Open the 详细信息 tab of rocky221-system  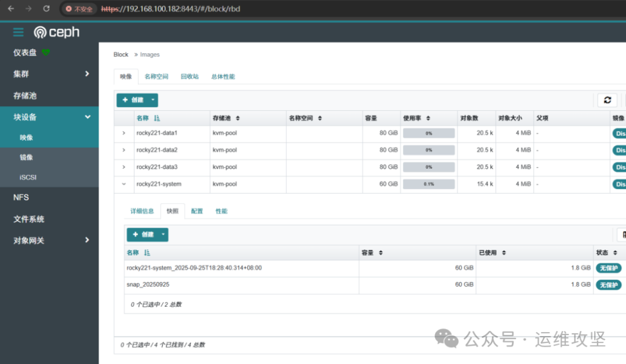click(142, 211)
